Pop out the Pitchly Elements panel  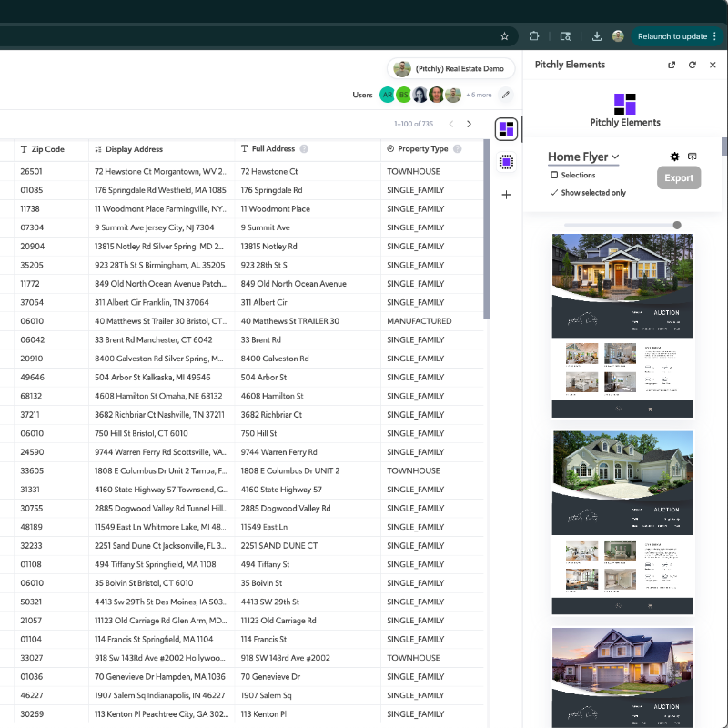tap(672, 65)
